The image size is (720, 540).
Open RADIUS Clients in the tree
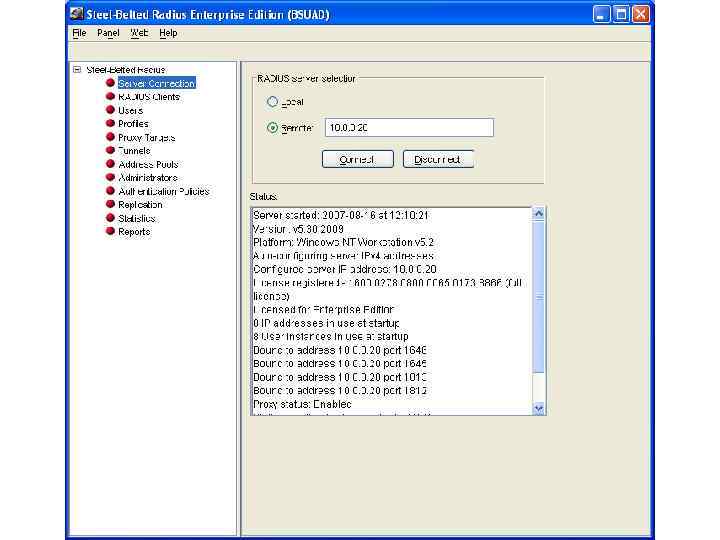(149, 97)
